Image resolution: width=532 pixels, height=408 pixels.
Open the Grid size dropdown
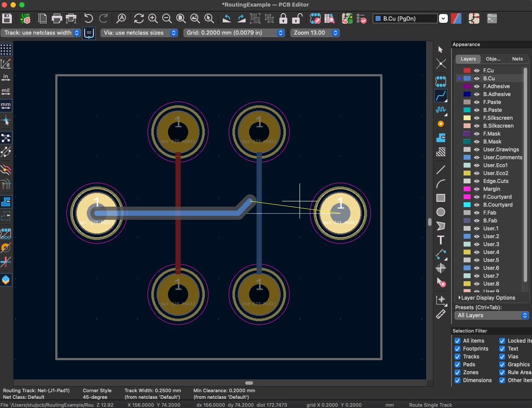click(280, 32)
